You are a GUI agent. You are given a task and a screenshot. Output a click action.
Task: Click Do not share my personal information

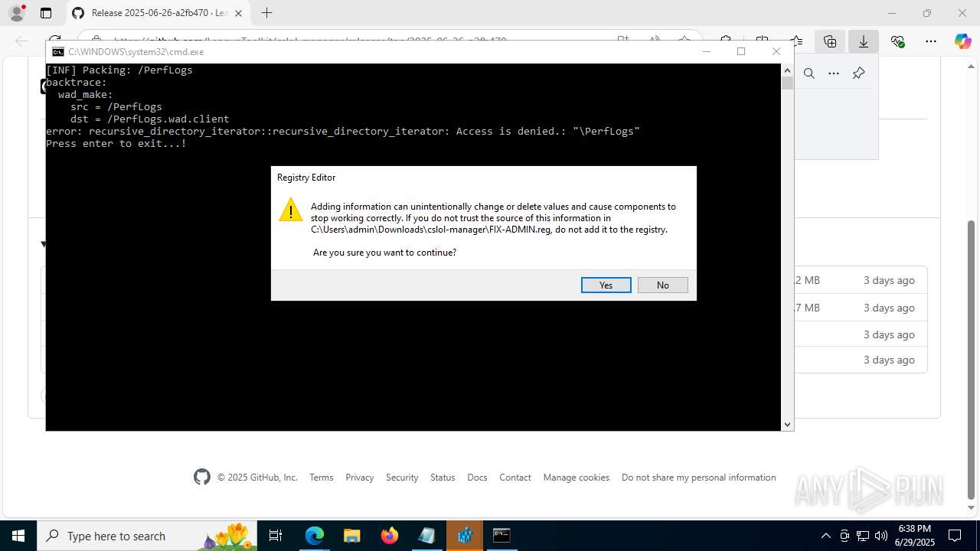click(x=698, y=477)
